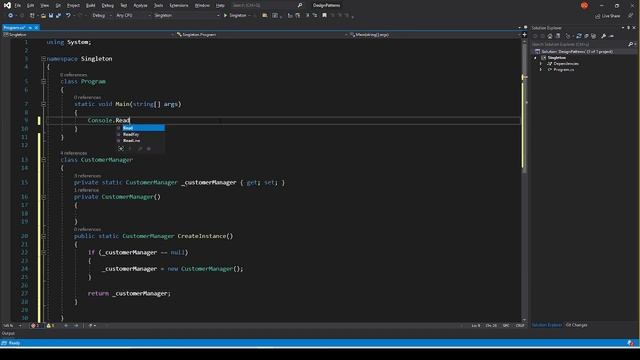The height and width of the screenshot is (360, 640).
Task: Open the File menu
Action: (18, 5)
